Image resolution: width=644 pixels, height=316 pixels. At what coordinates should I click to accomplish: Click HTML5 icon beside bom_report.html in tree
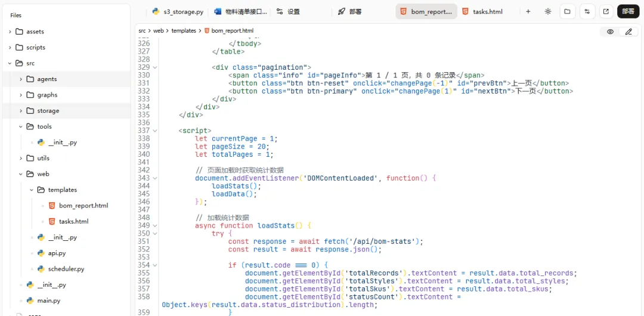52,206
